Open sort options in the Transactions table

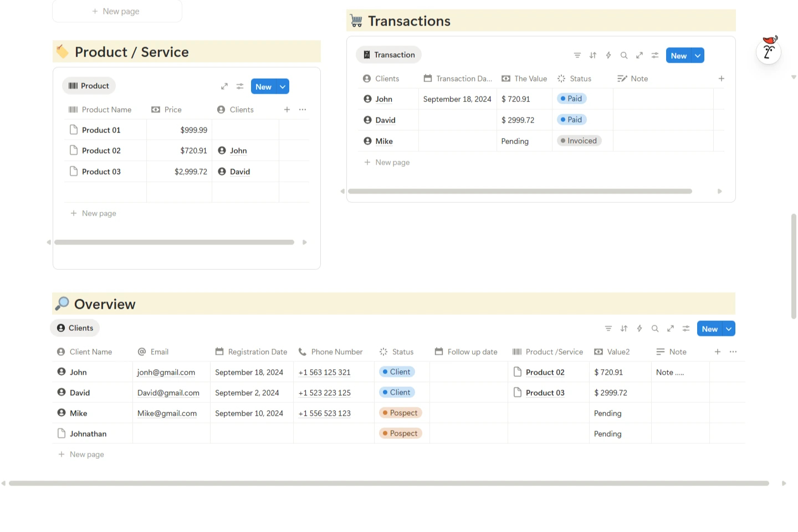592,55
